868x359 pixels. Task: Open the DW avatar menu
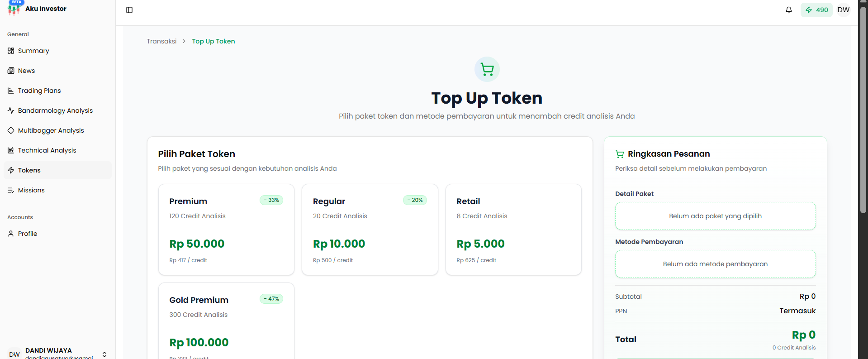point(843,10)
